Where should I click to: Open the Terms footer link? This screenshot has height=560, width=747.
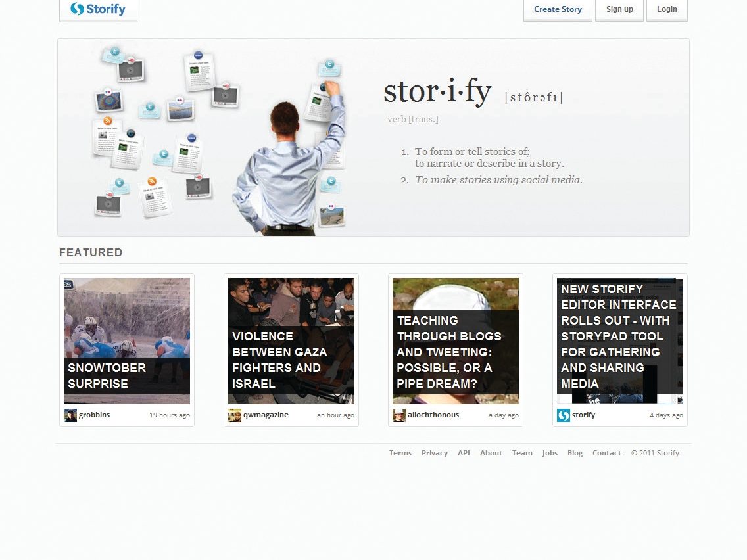pyautogui.click(x=400, y=453)
